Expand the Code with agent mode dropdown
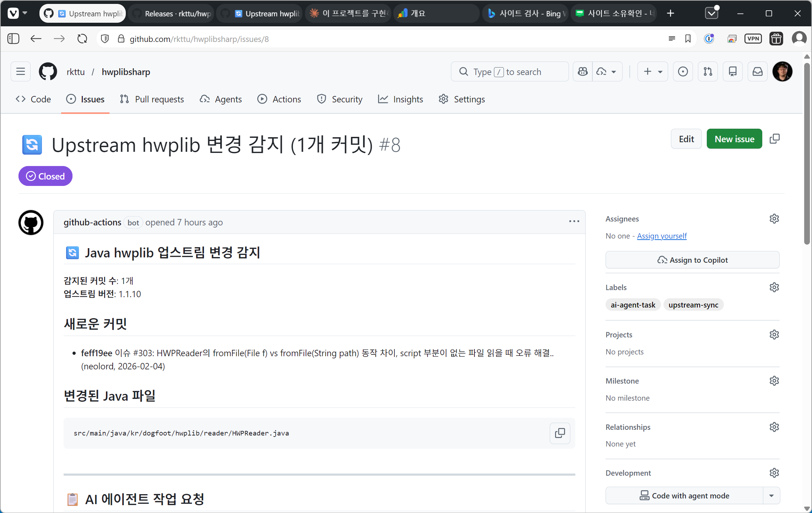 coord(771,496)
